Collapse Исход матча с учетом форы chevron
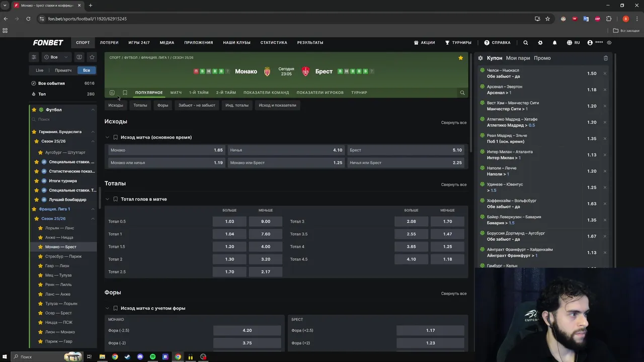The image size is (644, 362). click(107, 308)
